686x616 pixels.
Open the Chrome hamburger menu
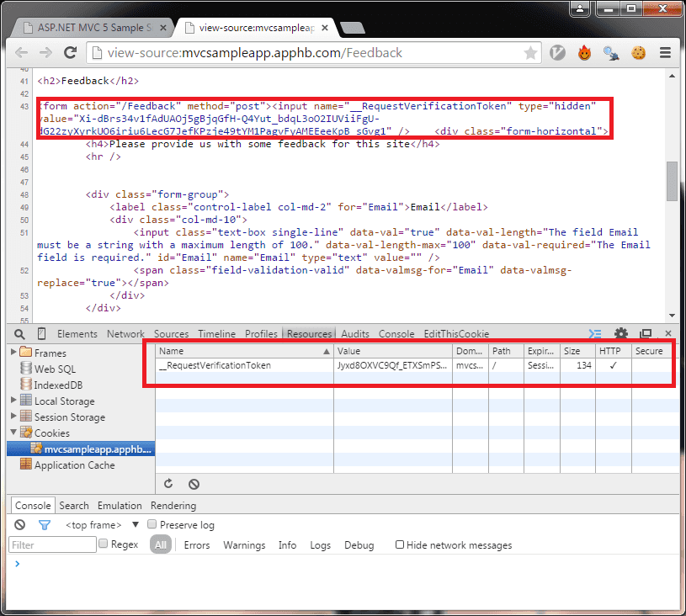coord(665,53)
